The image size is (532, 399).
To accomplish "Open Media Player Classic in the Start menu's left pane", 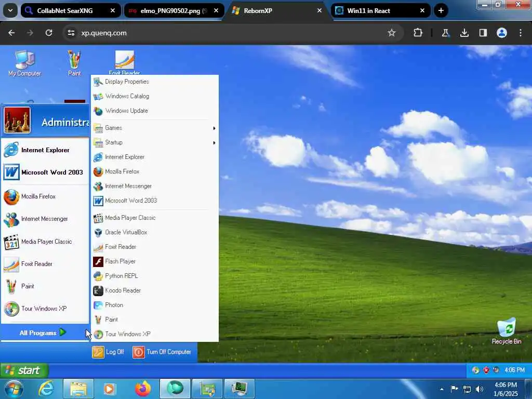I will 45,242.
